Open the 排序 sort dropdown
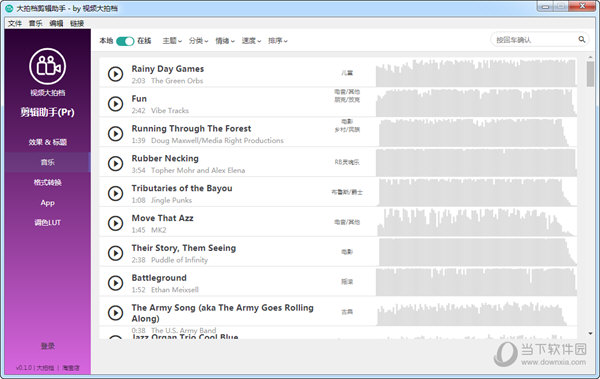Image resolution: width=600 pixels, height=379 pixels. tap(277, 41)
